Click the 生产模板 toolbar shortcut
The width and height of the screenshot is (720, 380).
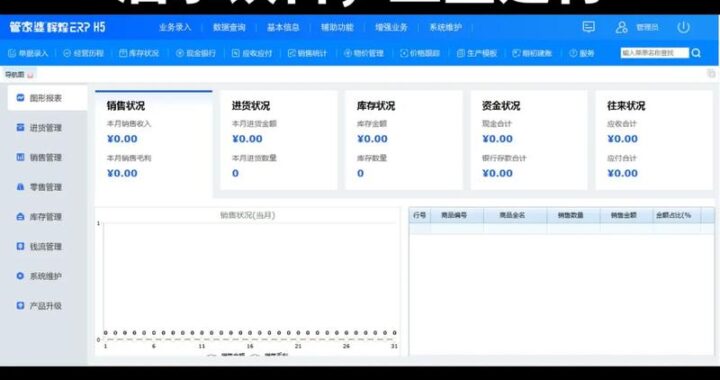pyautogui.click(x=477, y=53)
